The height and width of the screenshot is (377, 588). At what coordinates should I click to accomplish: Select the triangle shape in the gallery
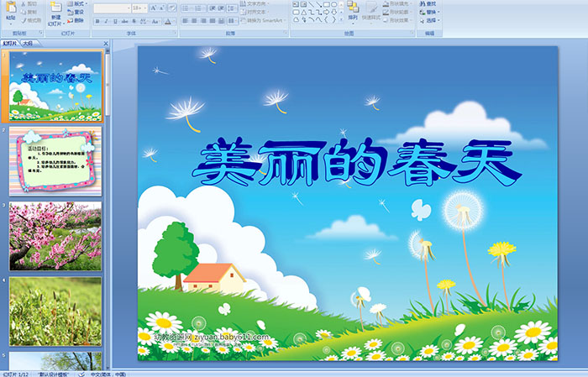point(304,12)
